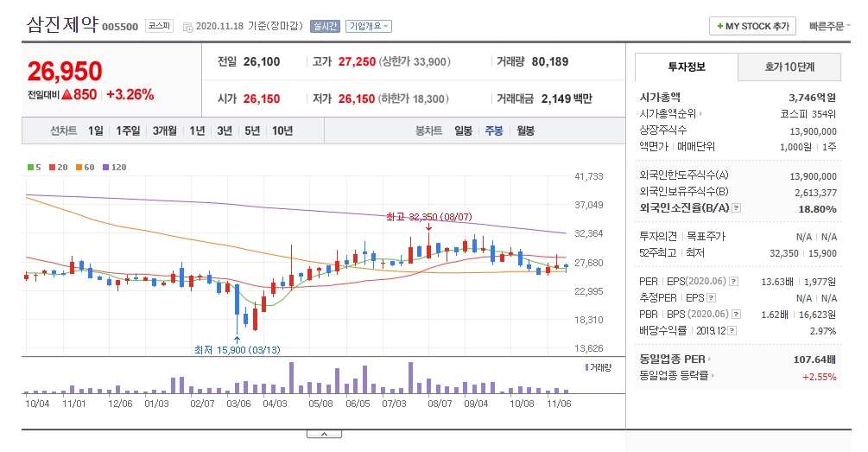
Task: Switch to the 주봉 weekly candle chart
Action: [x=494, y=131]
